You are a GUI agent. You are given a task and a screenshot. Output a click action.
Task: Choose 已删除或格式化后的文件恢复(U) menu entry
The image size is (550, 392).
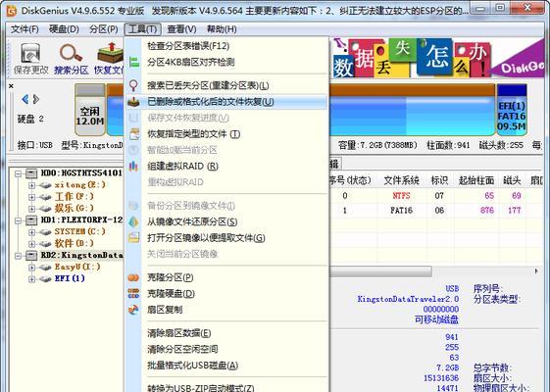click(226, 102)
